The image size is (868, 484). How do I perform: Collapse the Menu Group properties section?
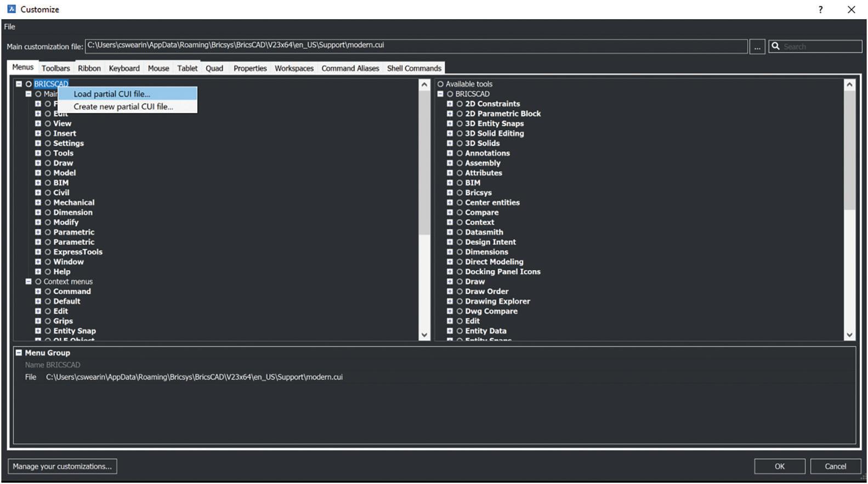[x=19, y=352]
